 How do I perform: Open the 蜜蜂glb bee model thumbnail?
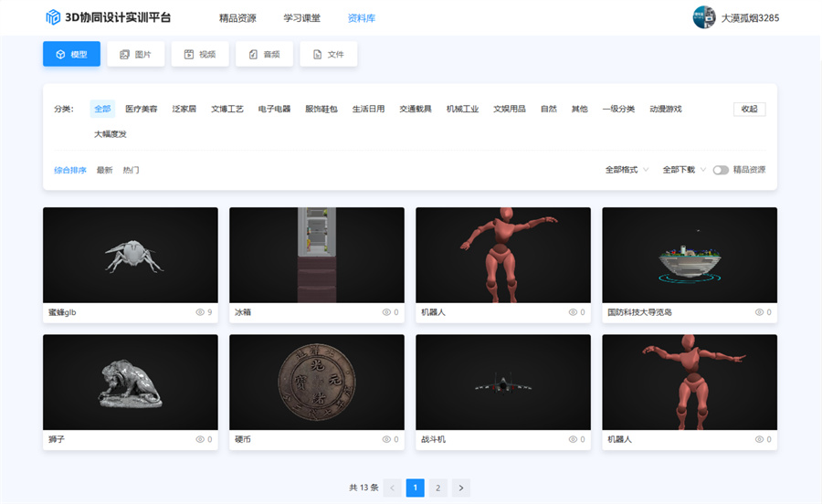tap(131, 255)
